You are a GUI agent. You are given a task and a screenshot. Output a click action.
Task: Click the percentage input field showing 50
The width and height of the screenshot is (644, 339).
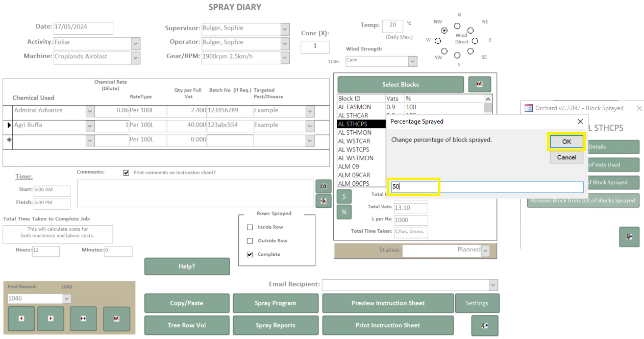487,187
